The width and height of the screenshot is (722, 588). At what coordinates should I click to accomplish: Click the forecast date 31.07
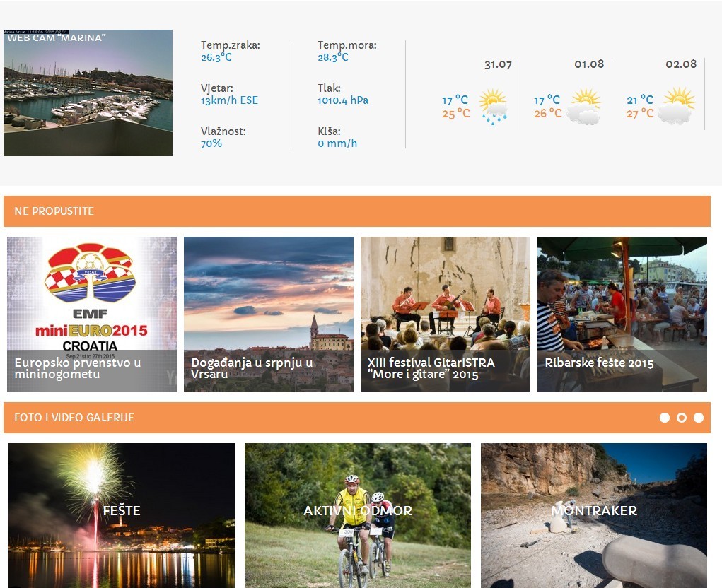tap(498, 64)
